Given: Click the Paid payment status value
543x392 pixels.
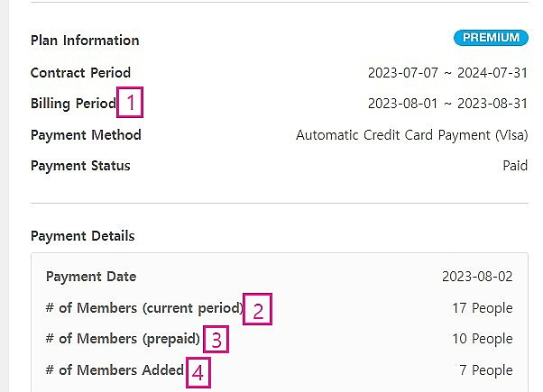Looking at the screenshot, I should pos(515,166).
